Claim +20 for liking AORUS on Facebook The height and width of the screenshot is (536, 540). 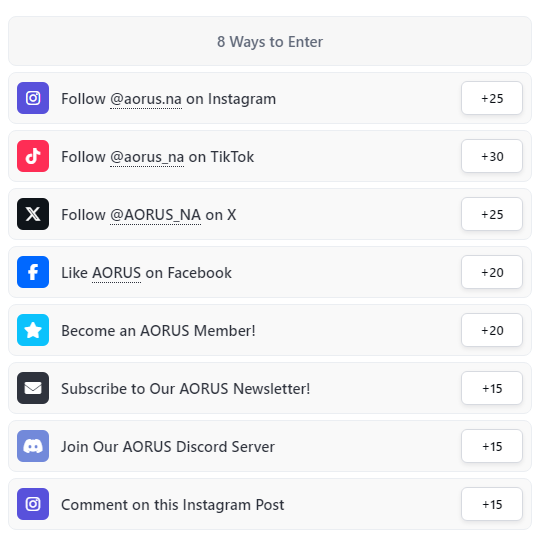492,272
